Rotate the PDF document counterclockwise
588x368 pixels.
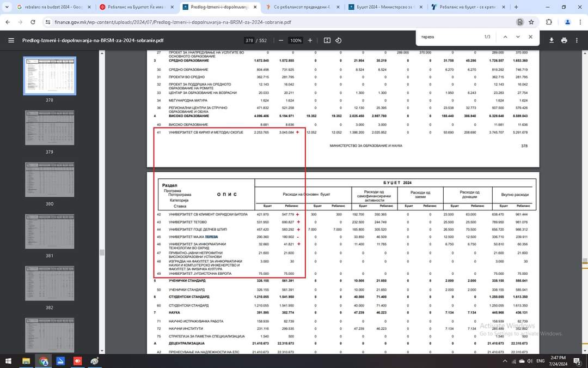339,40
